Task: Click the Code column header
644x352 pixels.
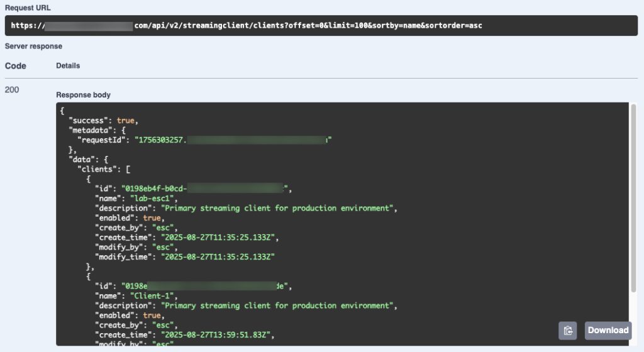Action: [16, 66]
